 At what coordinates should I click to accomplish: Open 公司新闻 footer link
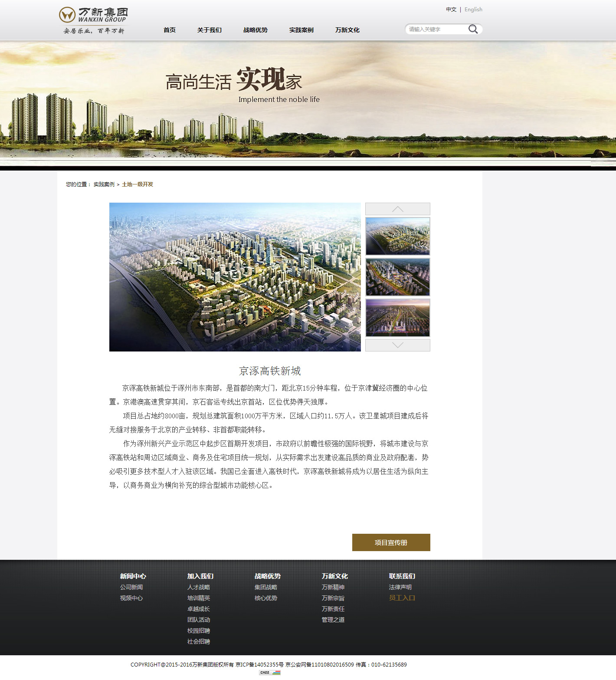131,587
